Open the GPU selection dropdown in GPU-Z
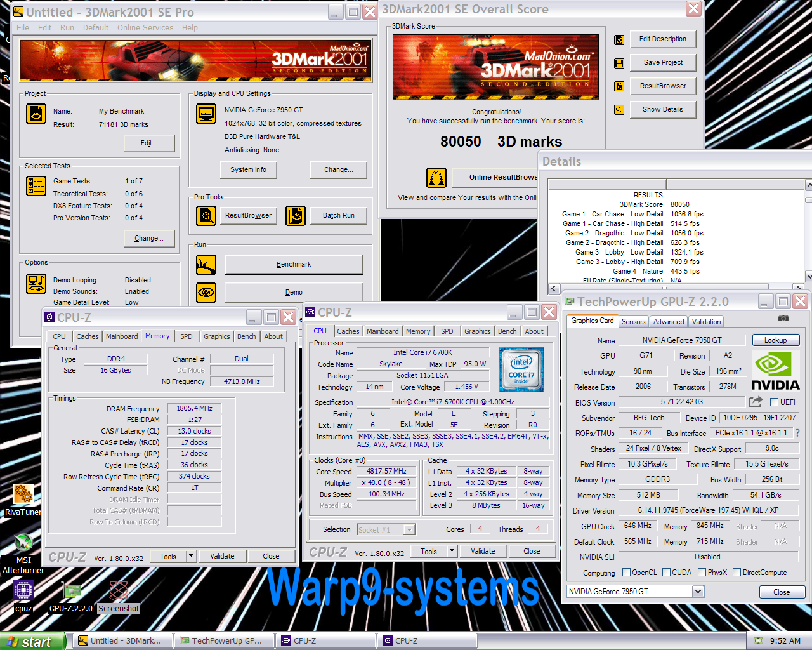 [x=698, y=592]
